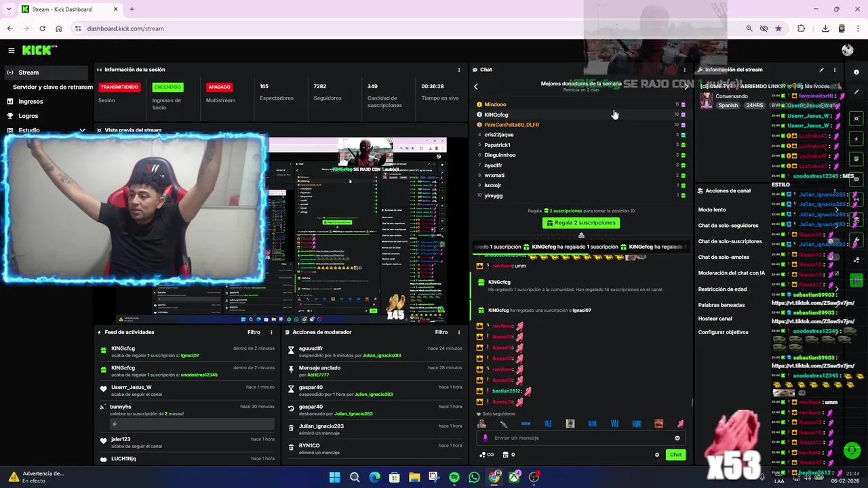Collapse the leaderboard with the up arrow
The width and height of the screenshot is (868, 488).
pos(581,236)
